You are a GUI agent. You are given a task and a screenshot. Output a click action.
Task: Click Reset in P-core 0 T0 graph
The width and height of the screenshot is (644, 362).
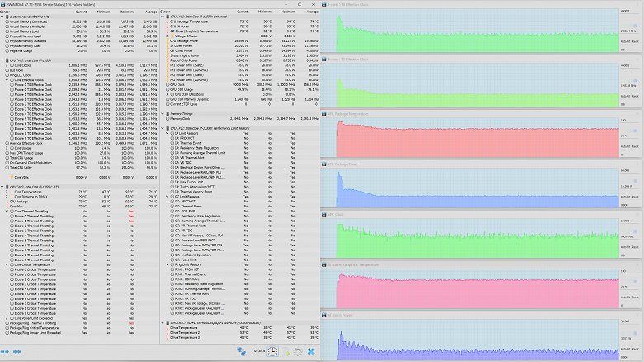click(x=636, y=41)
